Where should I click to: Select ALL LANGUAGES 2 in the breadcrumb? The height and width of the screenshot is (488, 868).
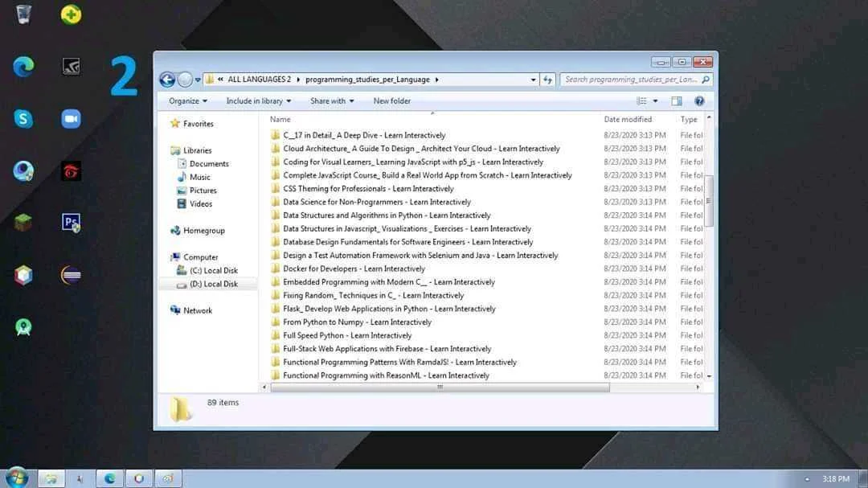[x=259, y=80]
